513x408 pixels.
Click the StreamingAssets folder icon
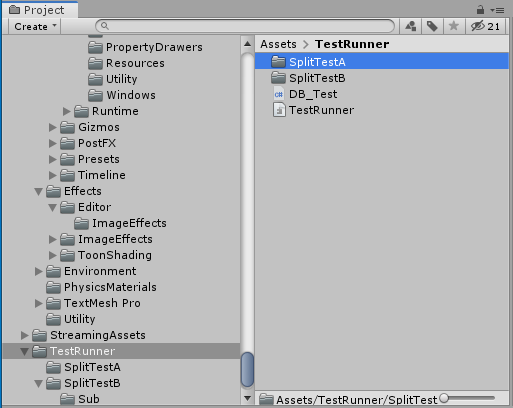[x=39, y=335]
